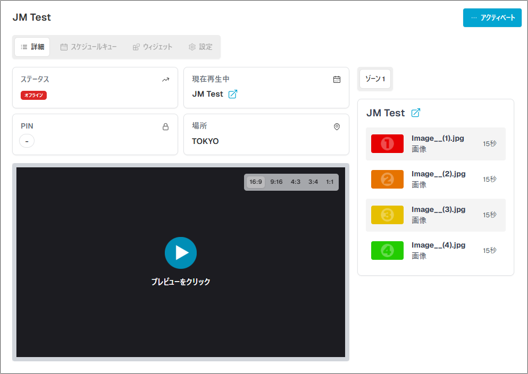Select the 4:3 aspect ratio
Image resolution: width=528 pixels, height=374 pixels.
(295, 182)
